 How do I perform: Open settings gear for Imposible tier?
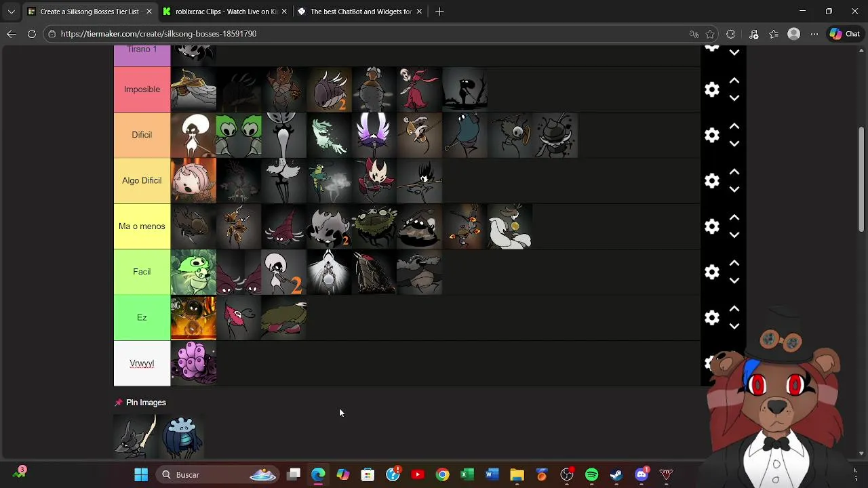click(x=711, y=89)
